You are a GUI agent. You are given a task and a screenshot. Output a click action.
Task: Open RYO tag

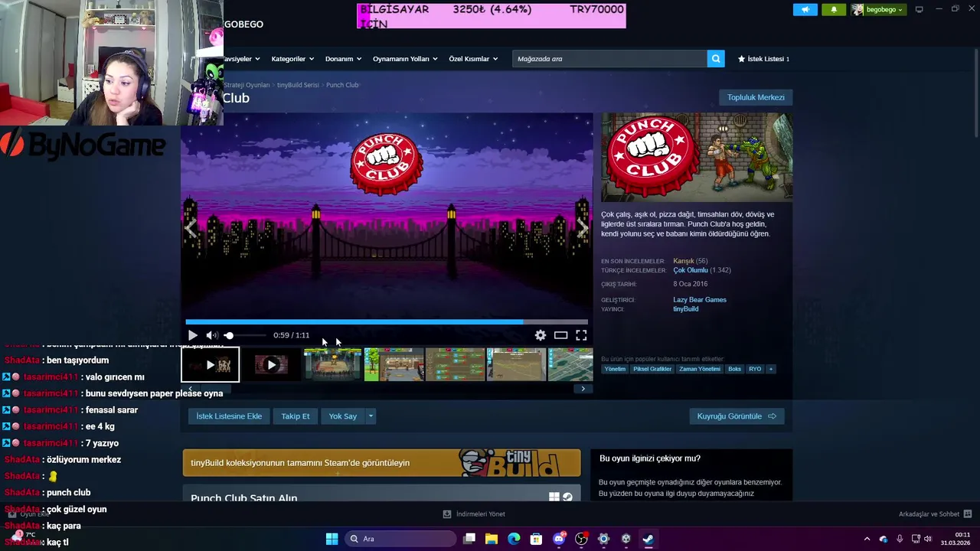point(755,369)
